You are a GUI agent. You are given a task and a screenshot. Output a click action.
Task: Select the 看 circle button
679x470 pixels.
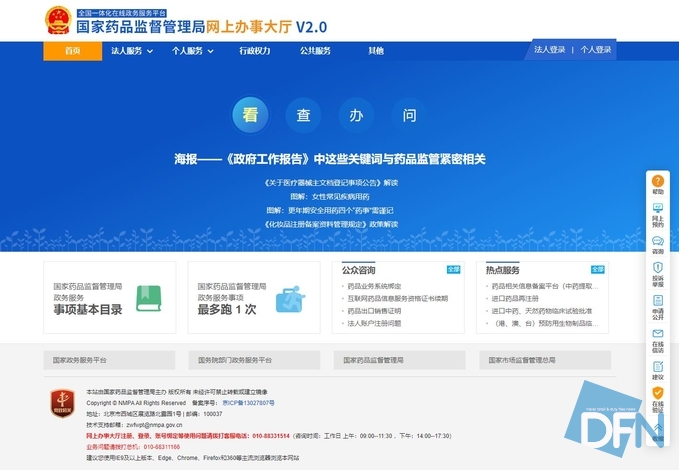tap(251, 115)
